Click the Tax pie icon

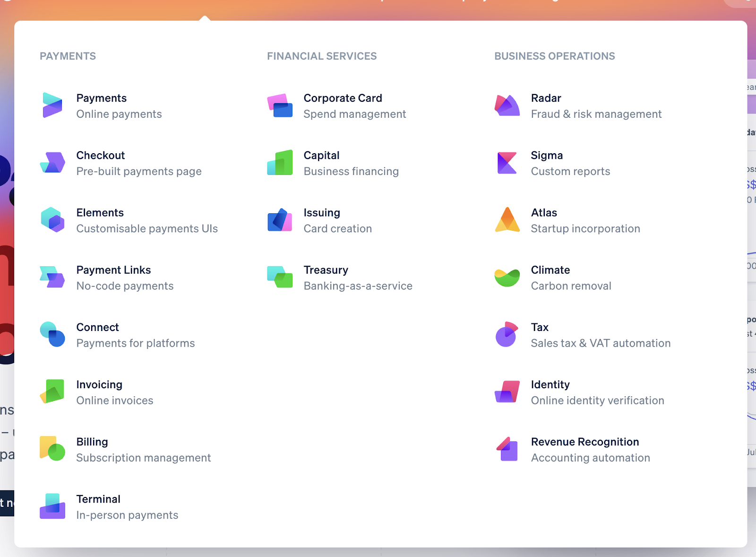coord(507,334)
